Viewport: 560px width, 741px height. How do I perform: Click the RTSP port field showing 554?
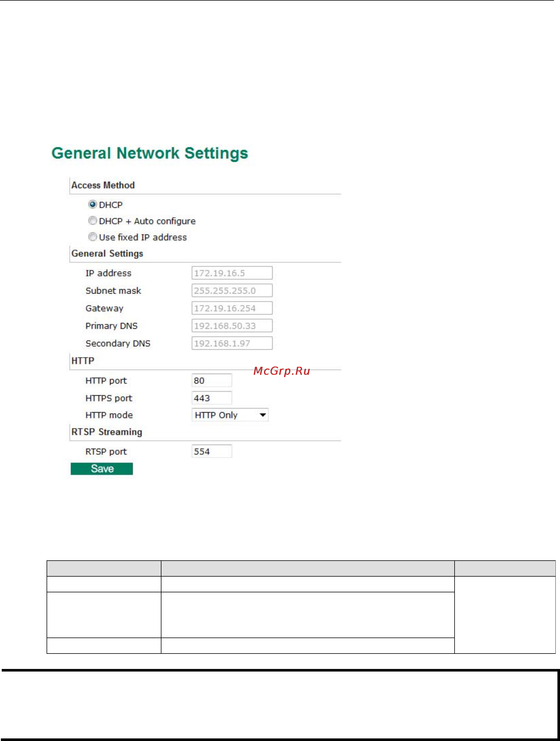click(212, 452)
